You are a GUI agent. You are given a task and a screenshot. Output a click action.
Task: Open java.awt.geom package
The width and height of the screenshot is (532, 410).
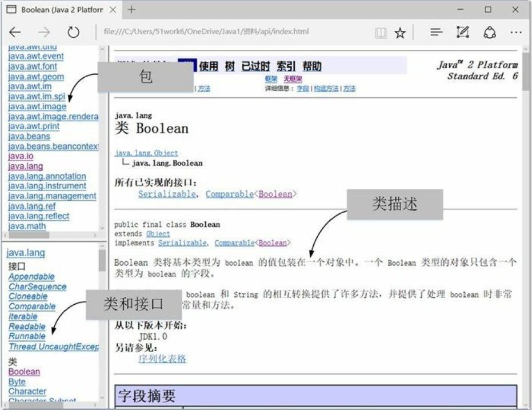[x=36, y=77]
